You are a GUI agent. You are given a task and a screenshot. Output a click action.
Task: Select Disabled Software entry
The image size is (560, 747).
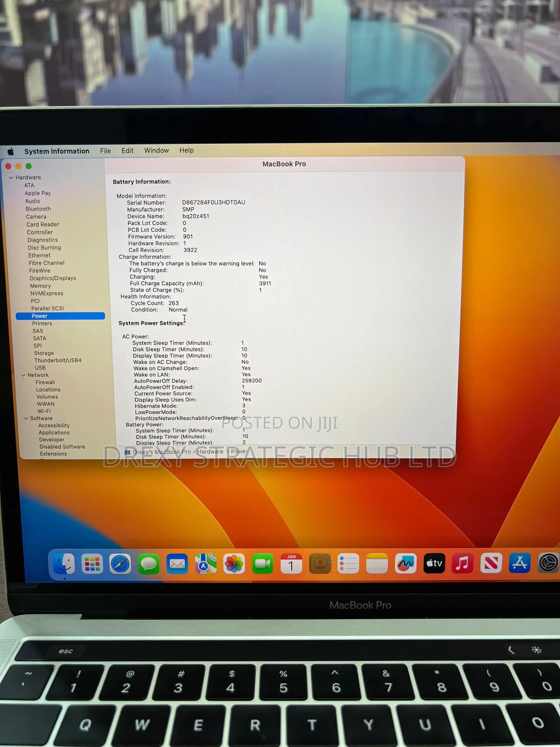62,447
